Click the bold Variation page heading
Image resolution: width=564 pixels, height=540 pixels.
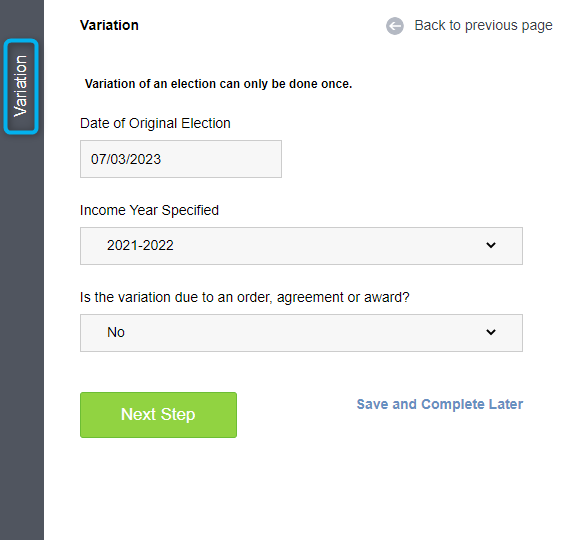click(109, 25)
